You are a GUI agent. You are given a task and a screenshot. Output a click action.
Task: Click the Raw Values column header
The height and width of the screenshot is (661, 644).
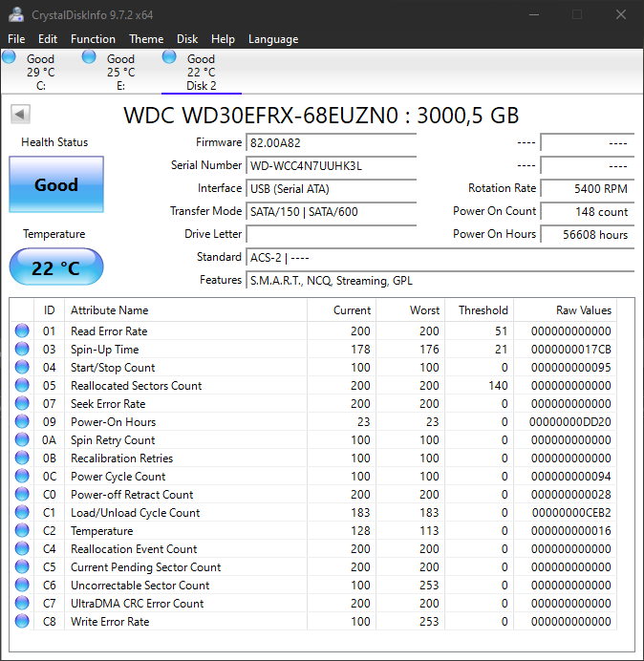pyautogui.click(x=583, y=310)
